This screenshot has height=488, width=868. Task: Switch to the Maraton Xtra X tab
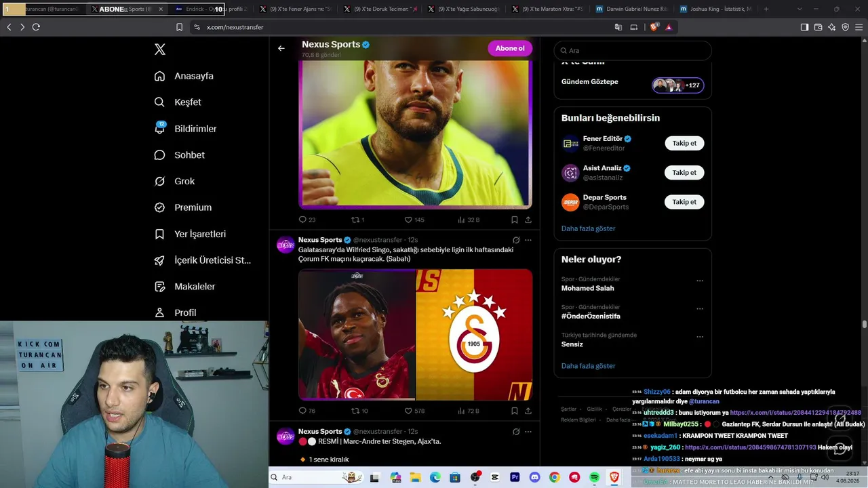coord(548,9)
